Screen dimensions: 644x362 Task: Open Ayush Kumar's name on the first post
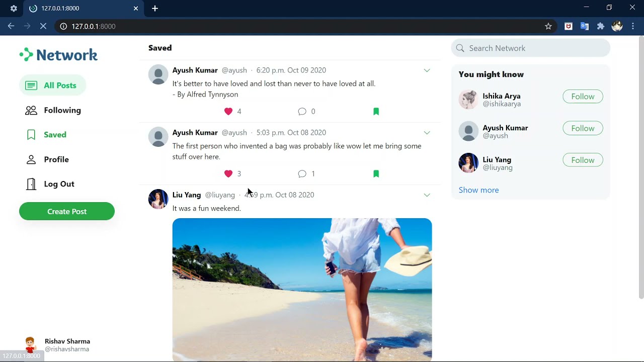pos(195,70)
